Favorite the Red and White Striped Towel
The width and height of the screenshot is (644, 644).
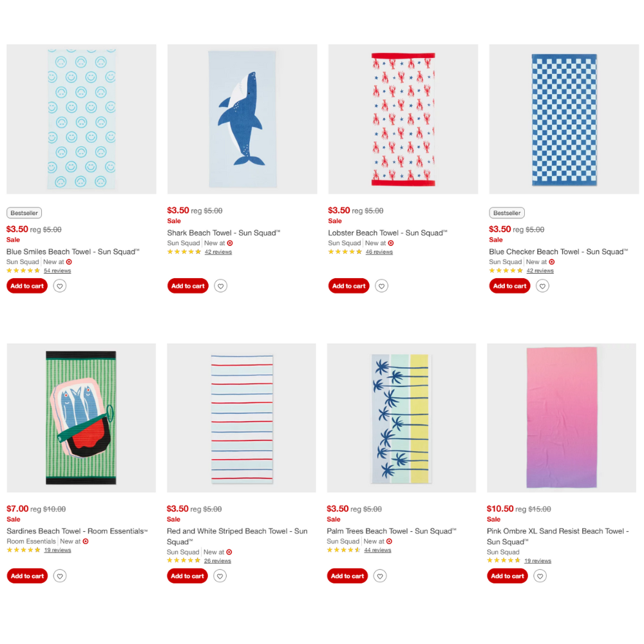point(220,576)
